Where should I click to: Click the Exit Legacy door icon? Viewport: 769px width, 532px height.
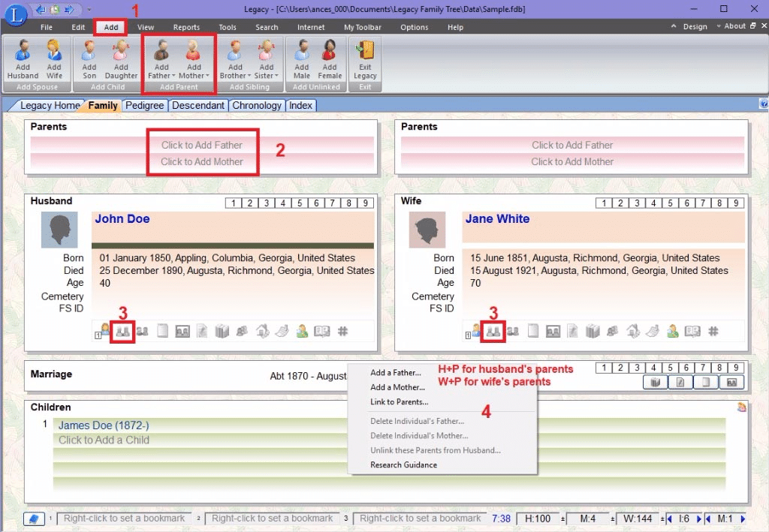click(365, 60)
